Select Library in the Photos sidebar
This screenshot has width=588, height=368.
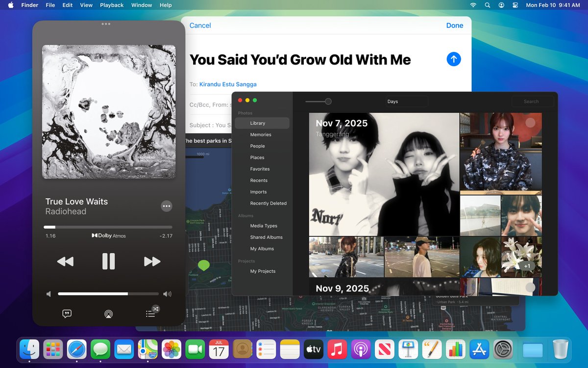click(x=262, y=123)
